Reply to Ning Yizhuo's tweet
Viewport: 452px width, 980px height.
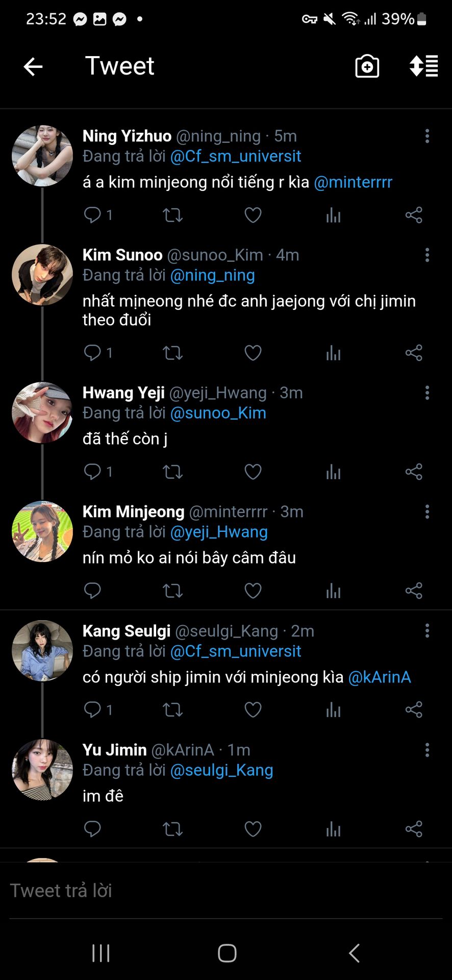click(x=92, y=215)
